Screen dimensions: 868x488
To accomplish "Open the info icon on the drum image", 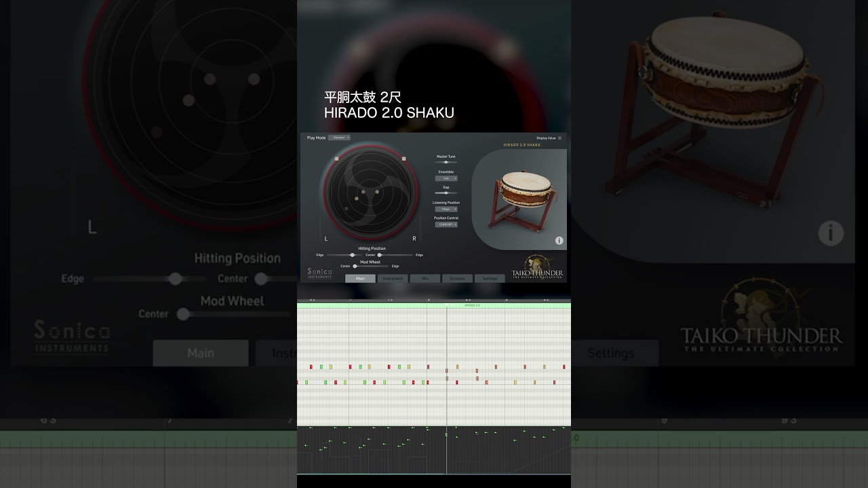I will 559,241.
